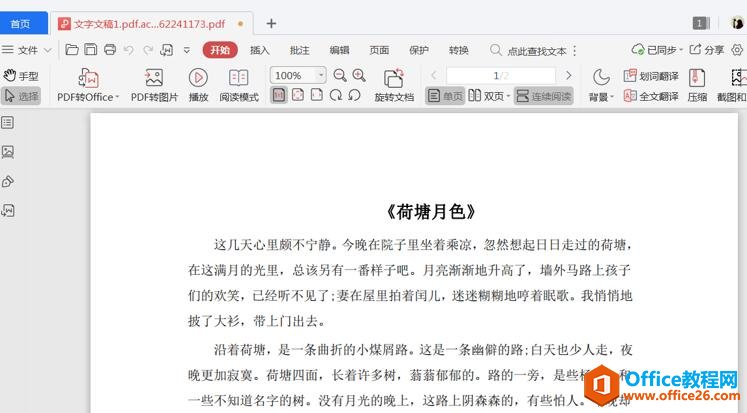Open the bookmarks outline sidebar icon
Image resolution: width=747 pixels, height=413 pixels.
[x=8, y=123]
